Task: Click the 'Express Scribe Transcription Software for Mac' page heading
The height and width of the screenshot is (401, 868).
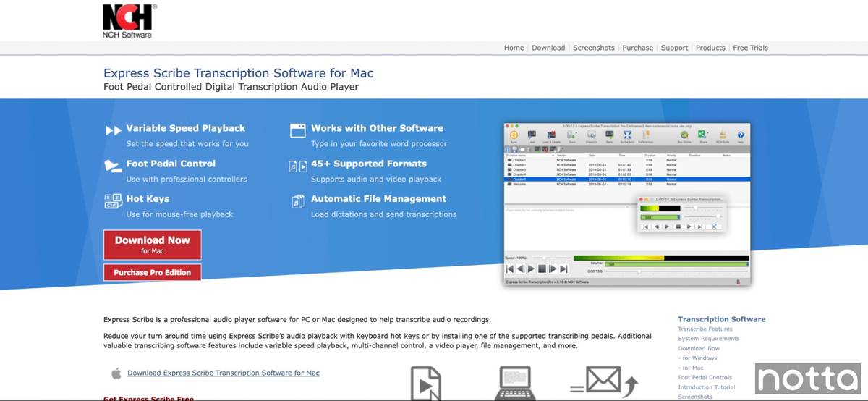Action: (239, 73)
